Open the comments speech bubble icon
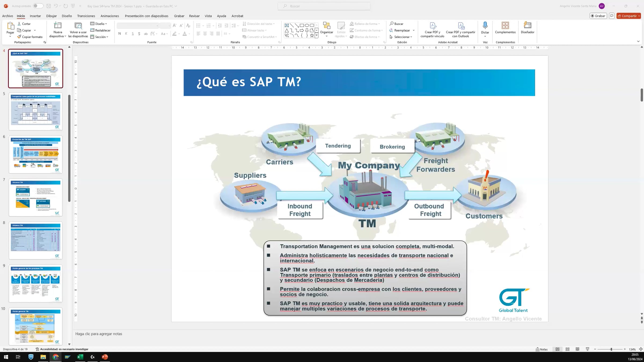 612,16
